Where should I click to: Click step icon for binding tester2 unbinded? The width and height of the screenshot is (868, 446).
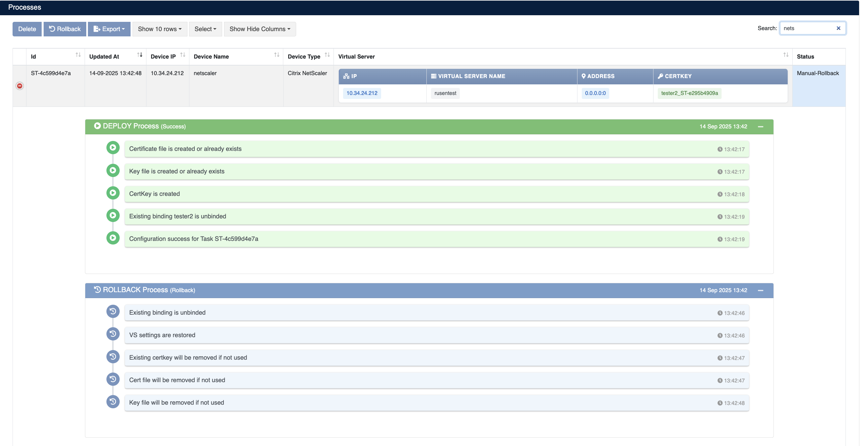pos(113,215)
